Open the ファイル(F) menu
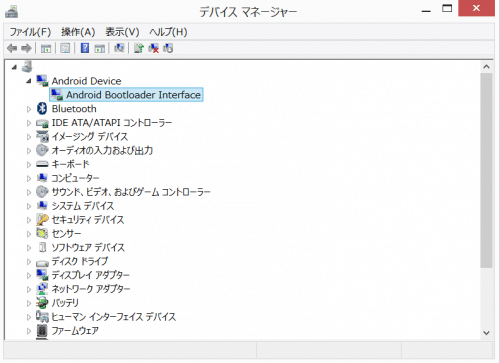Screen dimensions: 500x363 click(30, 32)
